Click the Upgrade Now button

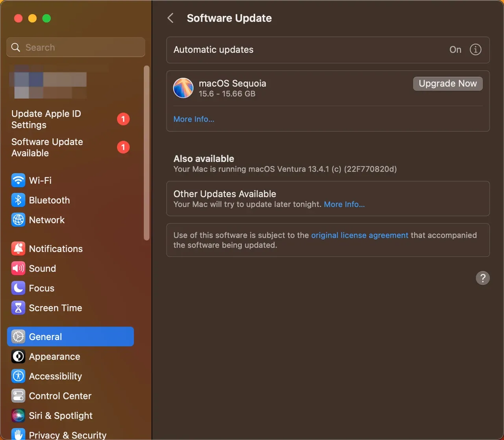448,83
